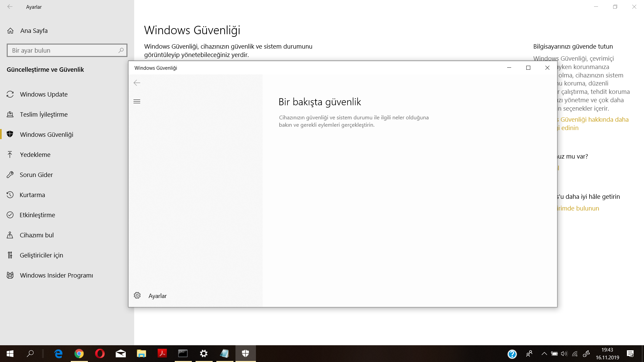644x362 pixels.
Task: Open blue help icon in taskbar
Action: (512, 354)
